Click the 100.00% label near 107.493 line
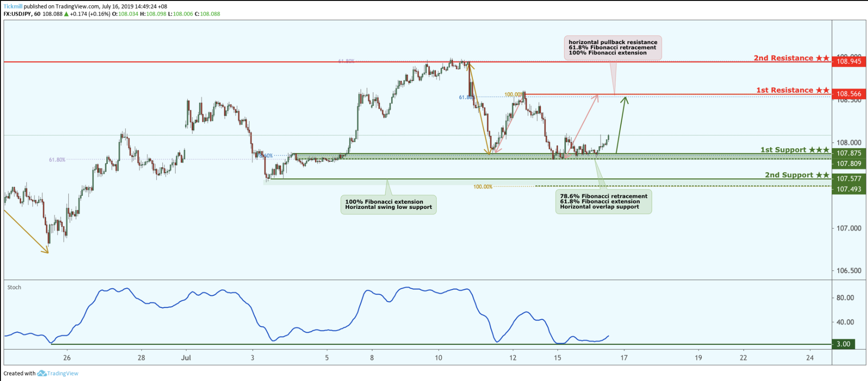Viewport: 868px width, 381px height. pos(483,187)
